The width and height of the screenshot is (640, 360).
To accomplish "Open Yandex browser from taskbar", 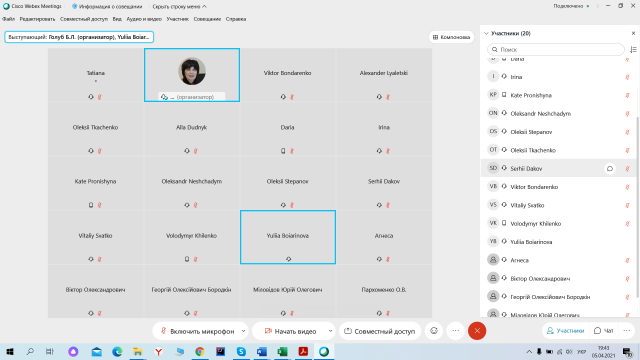I will 158,351.
